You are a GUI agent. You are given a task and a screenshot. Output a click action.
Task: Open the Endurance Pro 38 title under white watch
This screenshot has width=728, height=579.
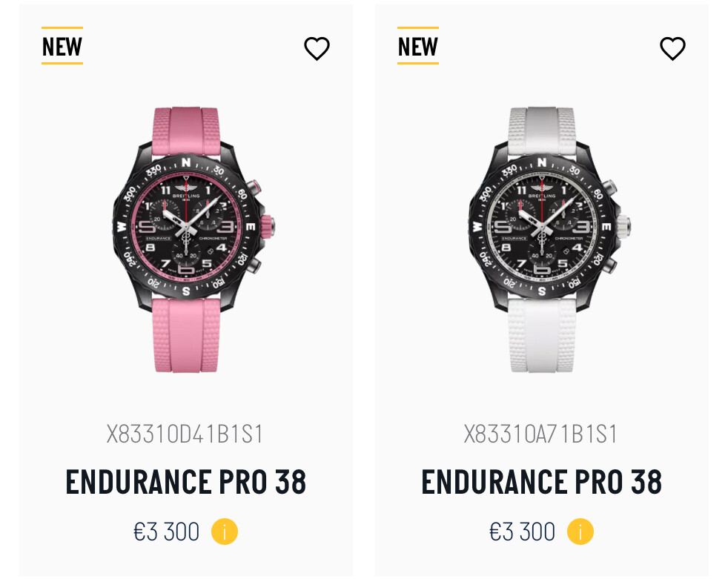541,482
